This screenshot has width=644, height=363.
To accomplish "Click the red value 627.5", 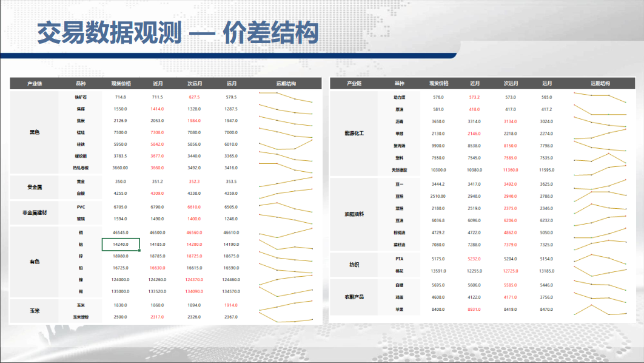I will pyautogui.click(x=194, y=98).
